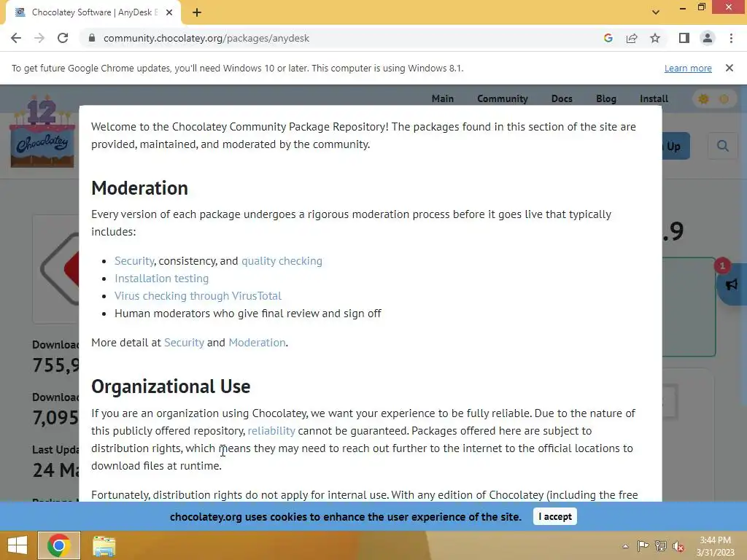
Task: Click the Google icon in address bar
Action: (608, 38)
